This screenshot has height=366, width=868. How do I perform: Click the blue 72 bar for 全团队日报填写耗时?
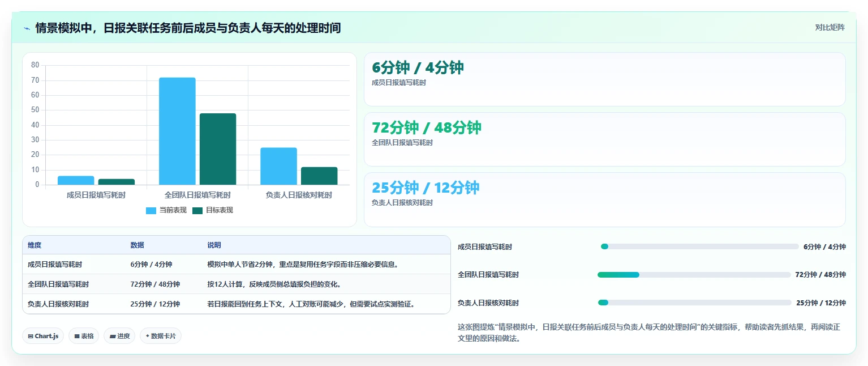[177, 131]
